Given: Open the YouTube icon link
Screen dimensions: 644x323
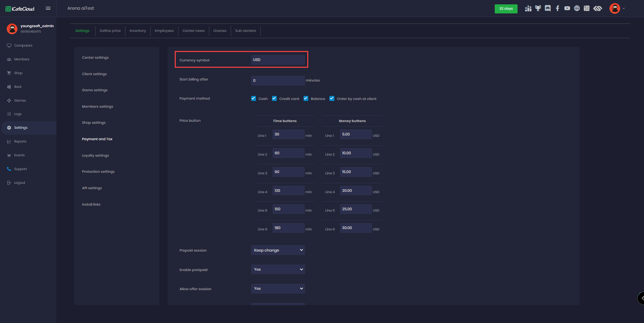Looking at the screenshot, I should [x=567, y=8].
